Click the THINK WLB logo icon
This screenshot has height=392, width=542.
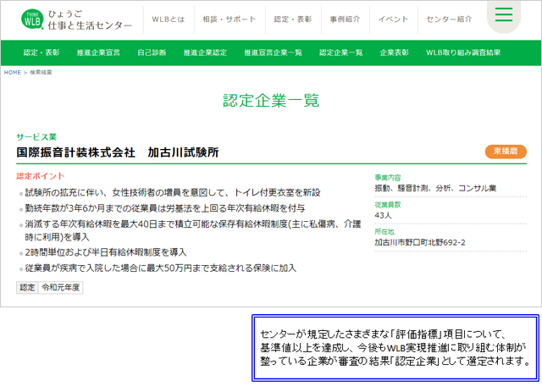click(32, 19)
